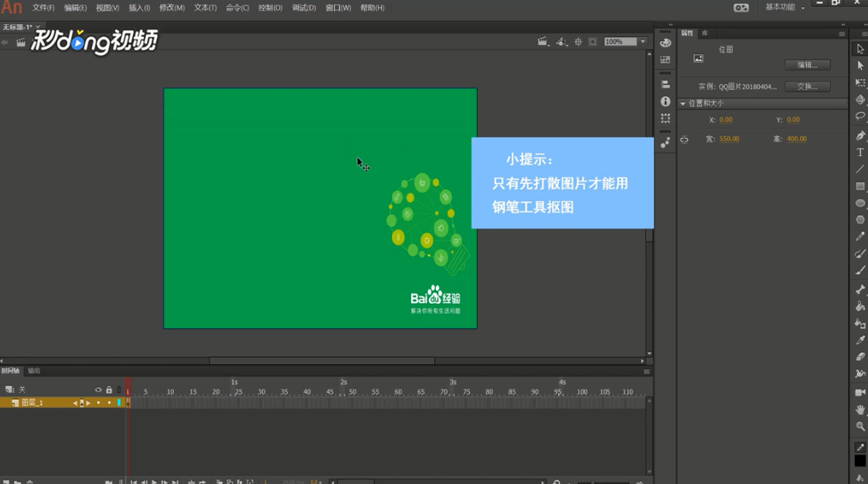Click the Edit Scene clapper icon
Screen dimensions: 868x484
543,42
